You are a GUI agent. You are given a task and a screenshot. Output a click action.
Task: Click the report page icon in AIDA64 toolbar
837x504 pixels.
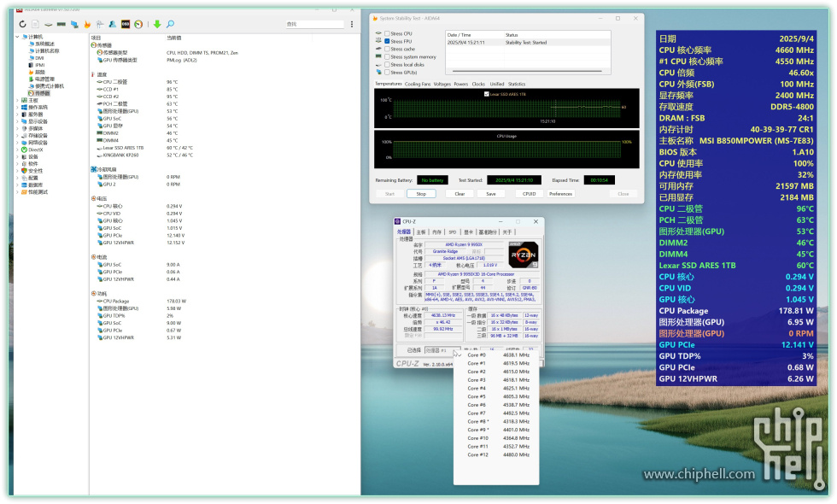click(35, 24)
